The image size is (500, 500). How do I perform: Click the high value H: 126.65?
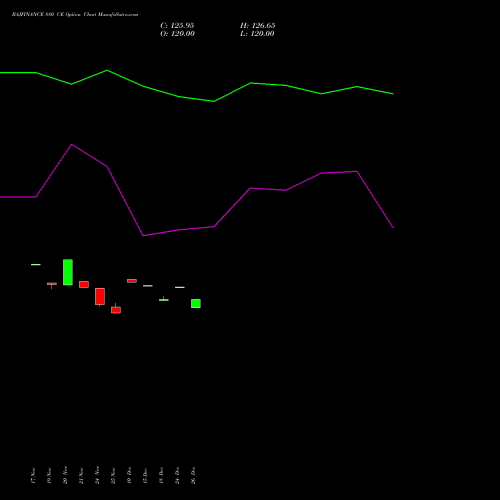pos(258,26)
